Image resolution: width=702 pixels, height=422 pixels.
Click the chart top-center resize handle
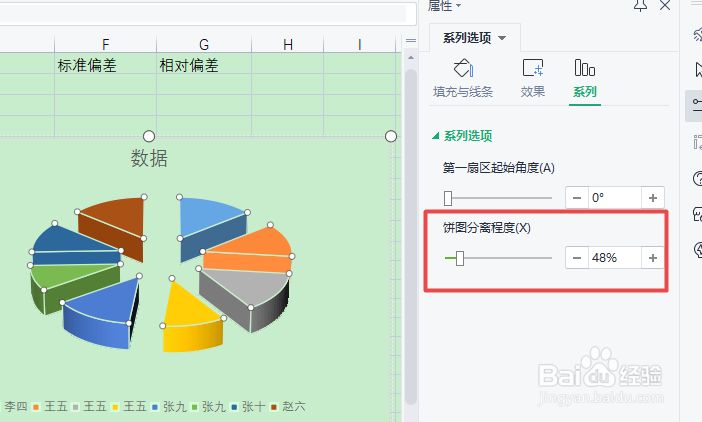149,136
